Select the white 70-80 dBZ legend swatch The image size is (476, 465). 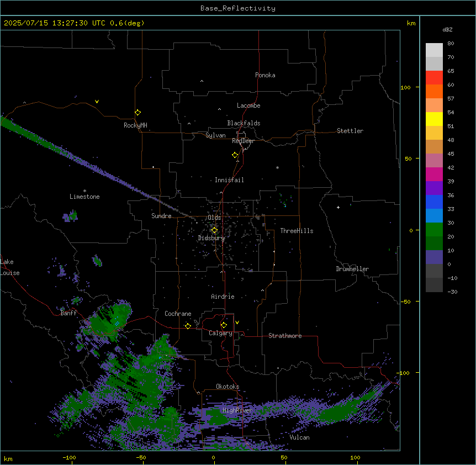click(x=434, y=50)
